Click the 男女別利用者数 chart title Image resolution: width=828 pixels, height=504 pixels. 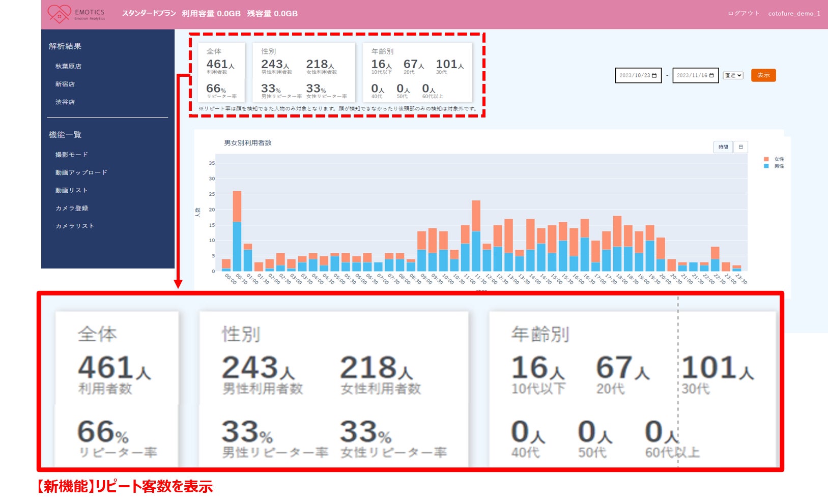(x=248, y=143)
